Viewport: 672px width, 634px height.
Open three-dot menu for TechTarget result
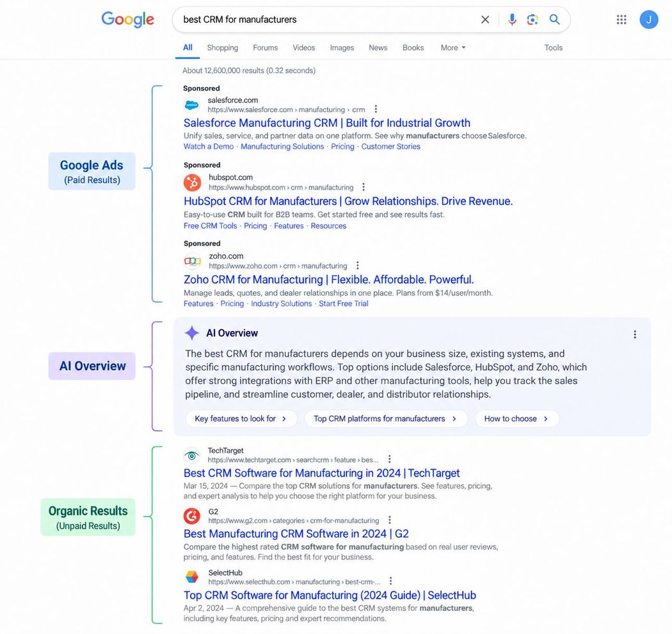click(390, 459)
